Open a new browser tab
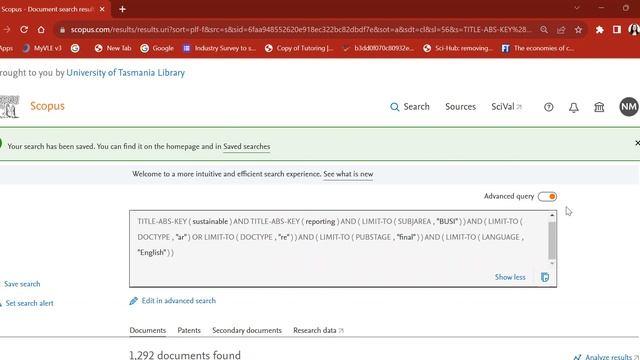Image resolution: width=640 pixels, height=360 pixels. tap(122, 9)
